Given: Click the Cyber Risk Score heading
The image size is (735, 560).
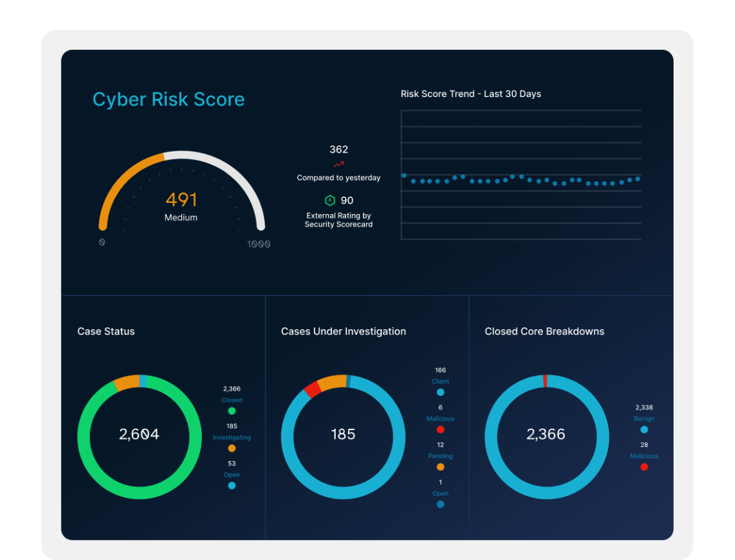Looking at the screenshot, I should pos(168,100).
